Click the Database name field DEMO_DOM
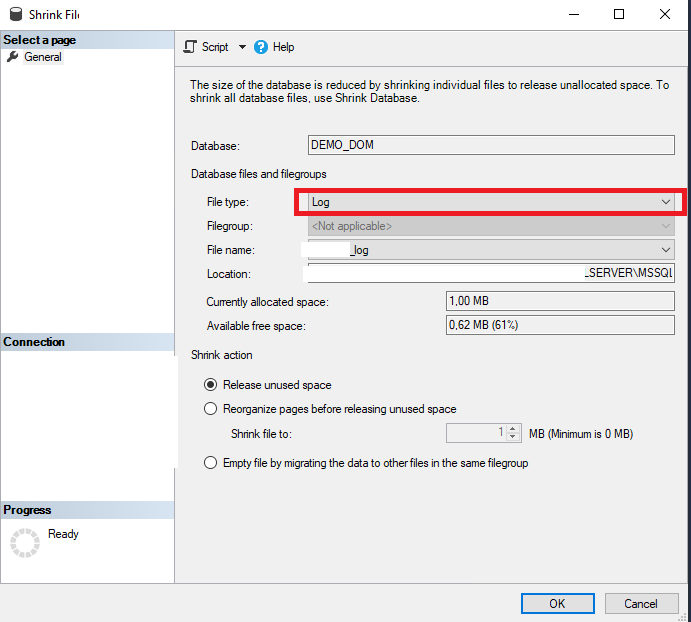The height and width of the screenshot is (622, 691). click(x=490, y=145)
